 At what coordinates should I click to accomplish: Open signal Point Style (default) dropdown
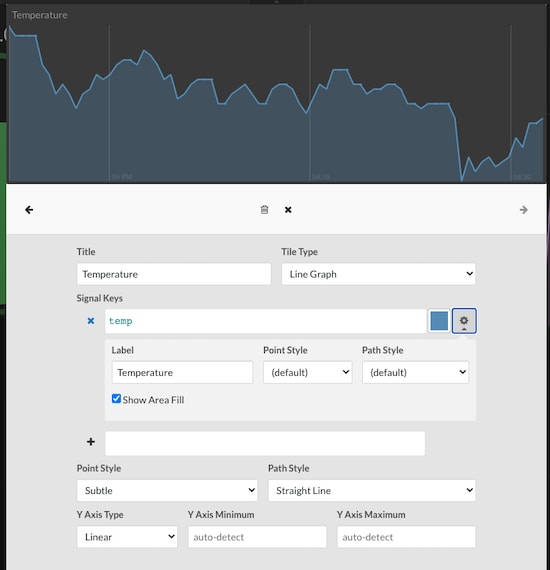tap(308, 372)
